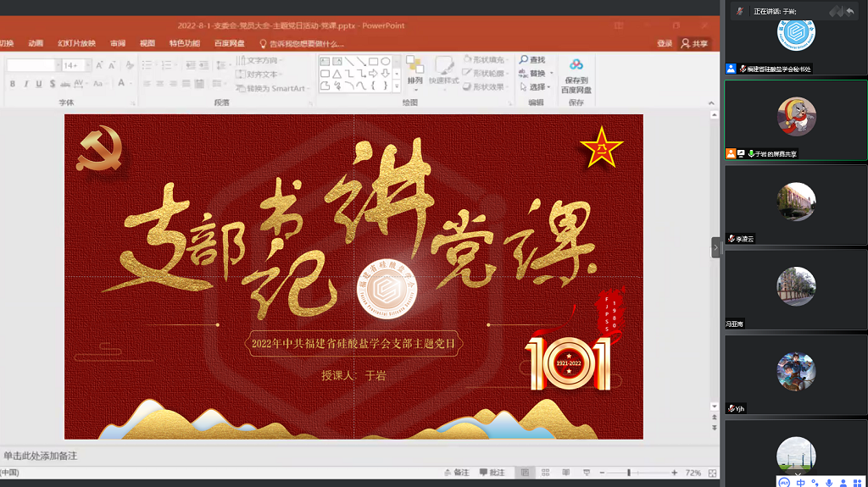The image size is (868, 487).
Task: Click 批注 comments button in status bar
Action: click(x=492, y=473)
